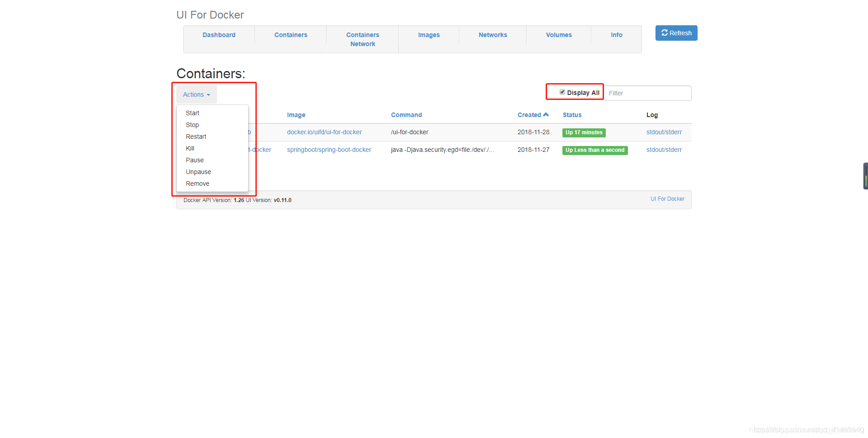
Task: View stdout/stderr log for spring-boot-docker row
Action: (664, 150)
